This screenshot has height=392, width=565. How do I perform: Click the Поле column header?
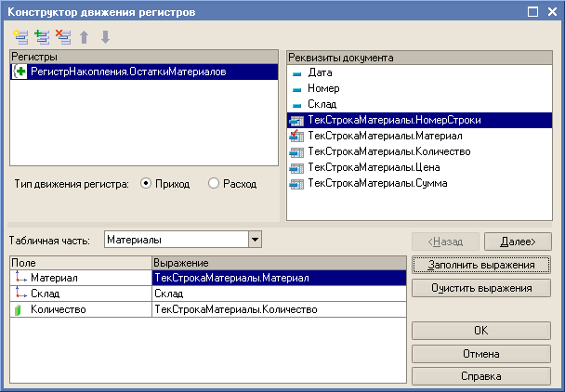81,263
